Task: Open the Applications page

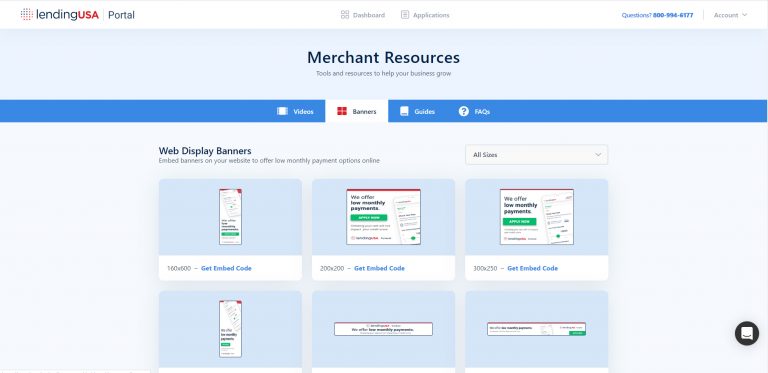Action: click(425, 15)
